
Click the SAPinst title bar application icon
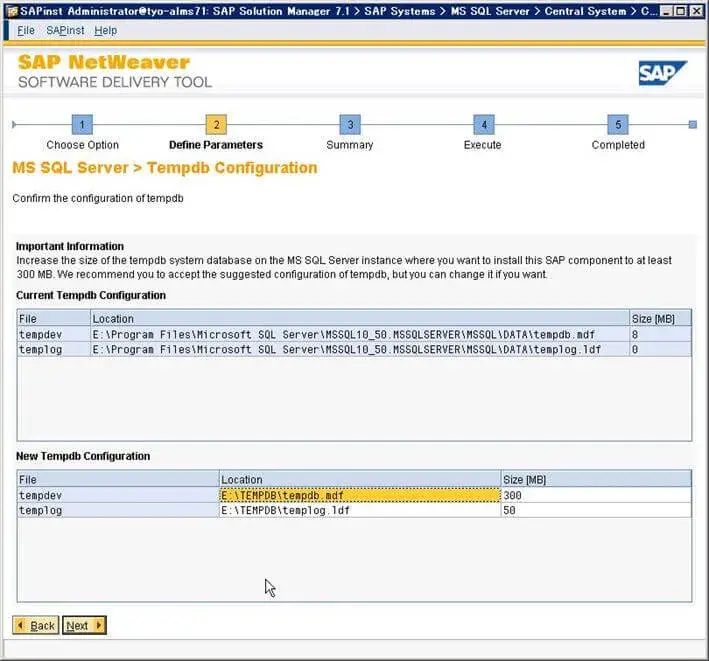(x=12, y=11)
